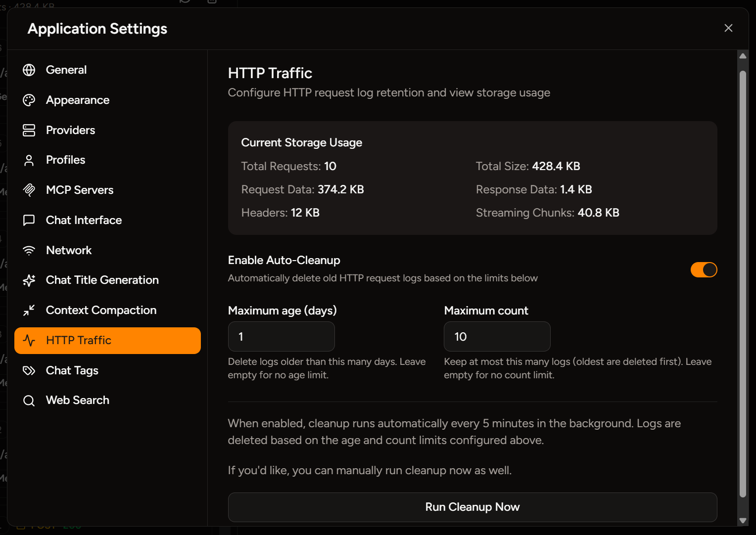The image size is (756, 535).
Task: Click the Context Compaction arrows icon
Action: tap(29, 310)
